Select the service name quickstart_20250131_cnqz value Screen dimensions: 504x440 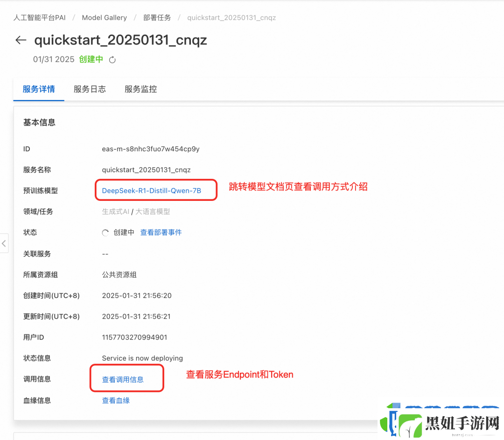pyautogui.click(x=146, y=170)
